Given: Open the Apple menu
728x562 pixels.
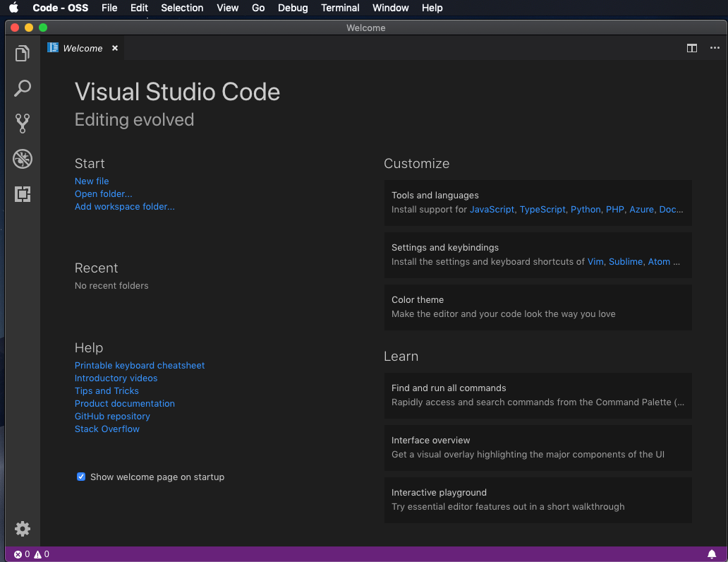Looking at the screenshot, I should click(13, 8).
